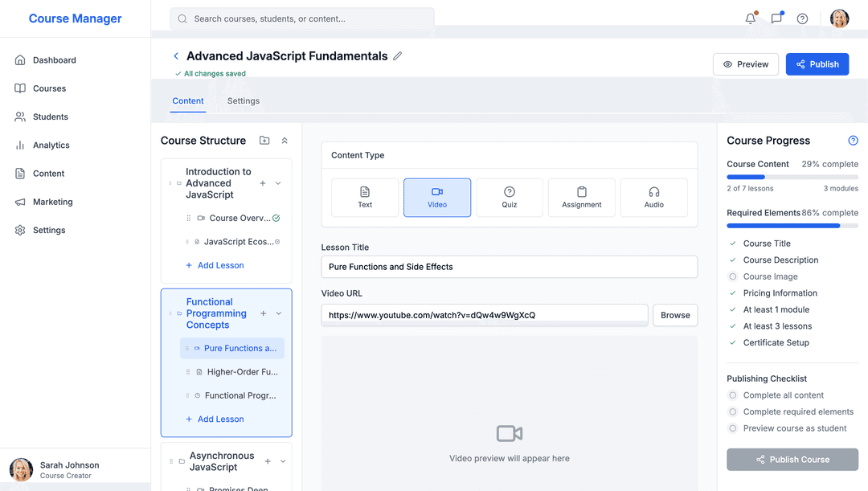Go back using the left arrow icon
The height and width of the screenshot is (491, 868).
coord(176,56)
